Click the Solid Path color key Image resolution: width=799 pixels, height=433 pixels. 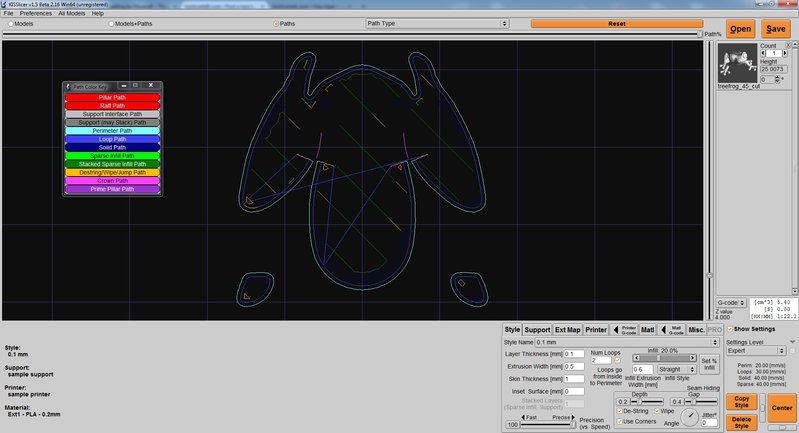[112, 147]
